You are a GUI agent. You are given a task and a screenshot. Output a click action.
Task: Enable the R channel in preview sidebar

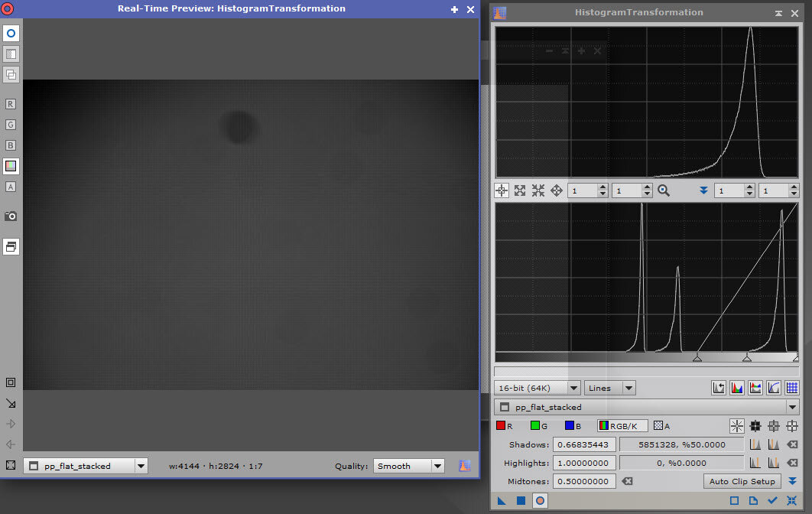pyautogui.click(x=11, y=104)
